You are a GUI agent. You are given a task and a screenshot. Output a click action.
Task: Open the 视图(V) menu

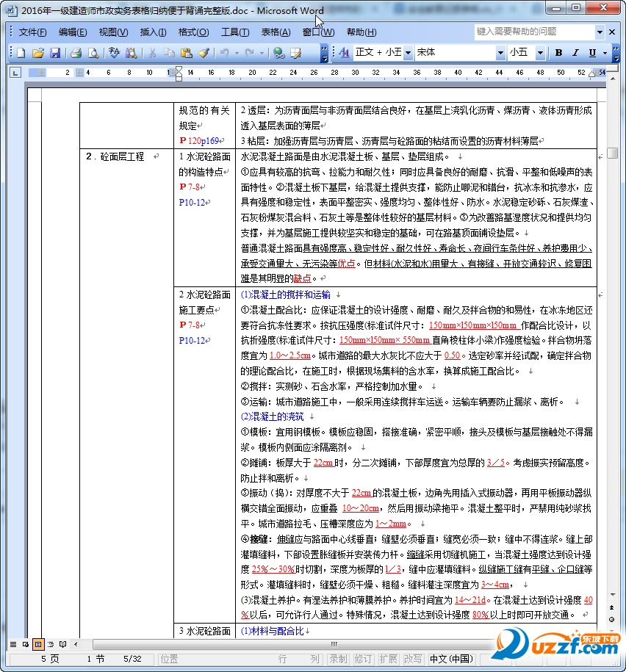pyautogui.click(x=113, y=32)
